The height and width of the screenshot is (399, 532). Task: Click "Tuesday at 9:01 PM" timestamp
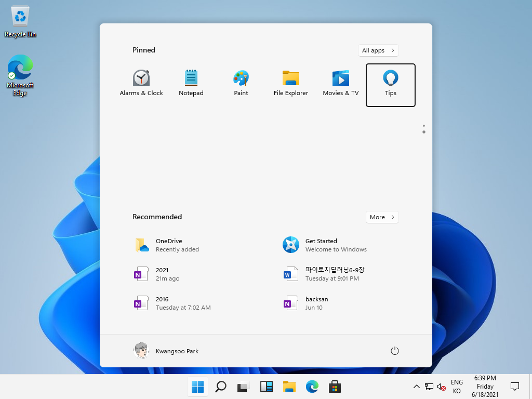(x=332, y=278)
